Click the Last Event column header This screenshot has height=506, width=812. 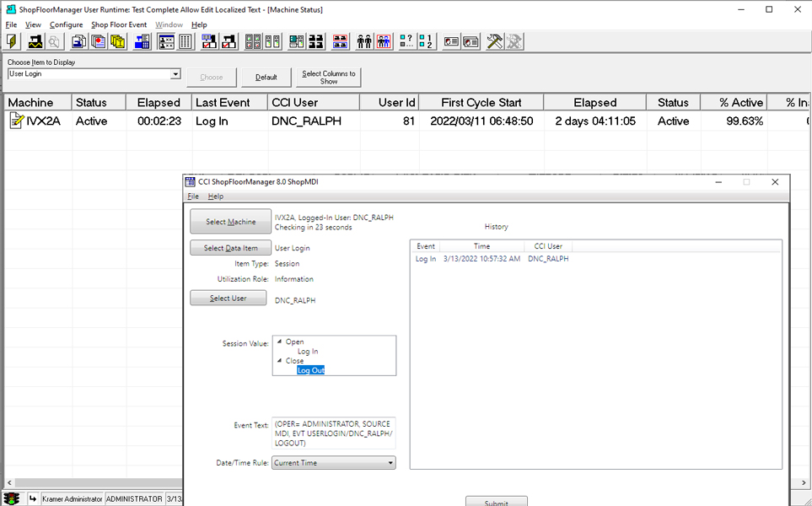click(x=230, y=103)
